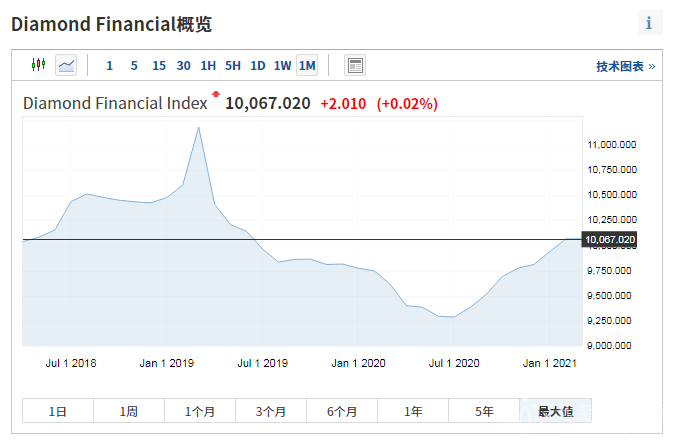Switch to the 3个月 range tab
Image resolution: width=676 pixels, height=446 pixels.
coord(271,411)
